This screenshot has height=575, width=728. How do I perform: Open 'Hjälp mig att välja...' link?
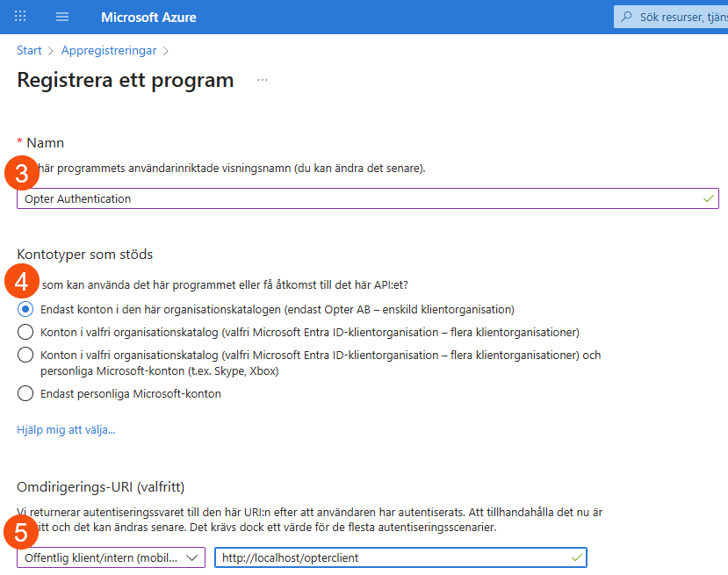click(66, 430)
